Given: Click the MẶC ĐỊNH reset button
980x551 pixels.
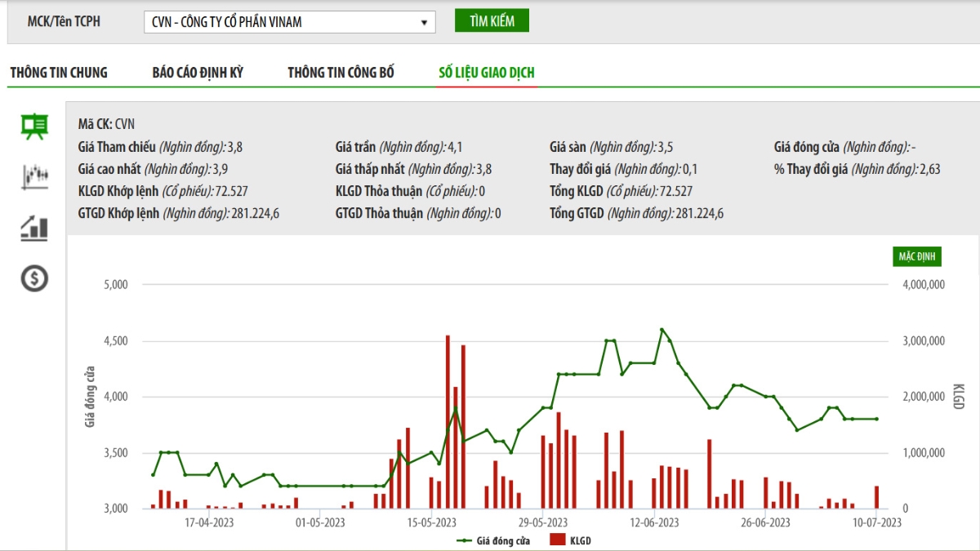Looking at the screenshot, I should pyautogui.click(x=916, y=256).
